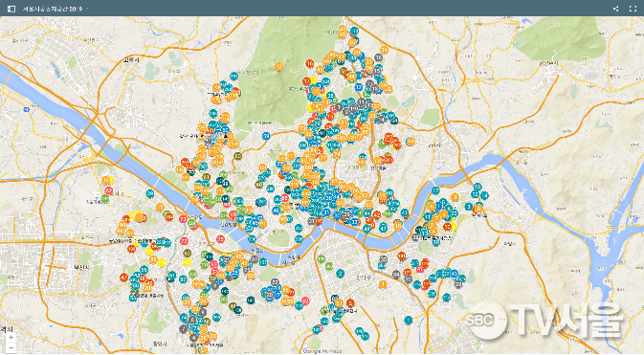Click the map title ending in 2019
The image size is (644, 355).
[53, 9]
